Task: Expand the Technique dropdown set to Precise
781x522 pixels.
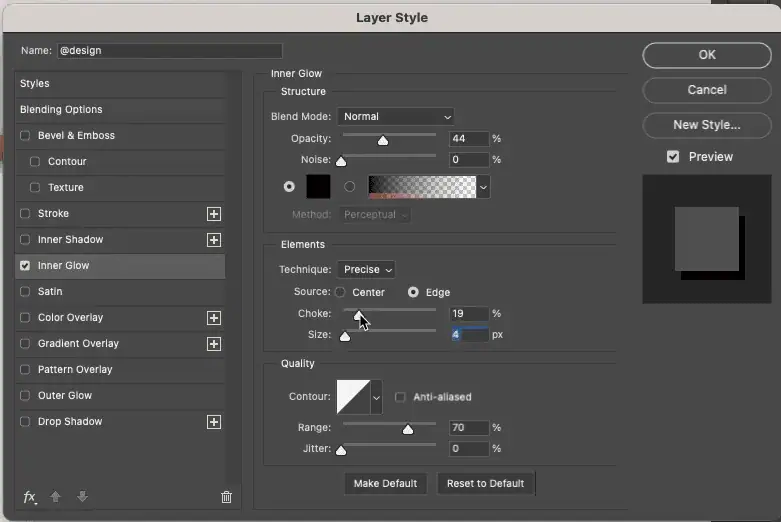Action: [367, 270]
